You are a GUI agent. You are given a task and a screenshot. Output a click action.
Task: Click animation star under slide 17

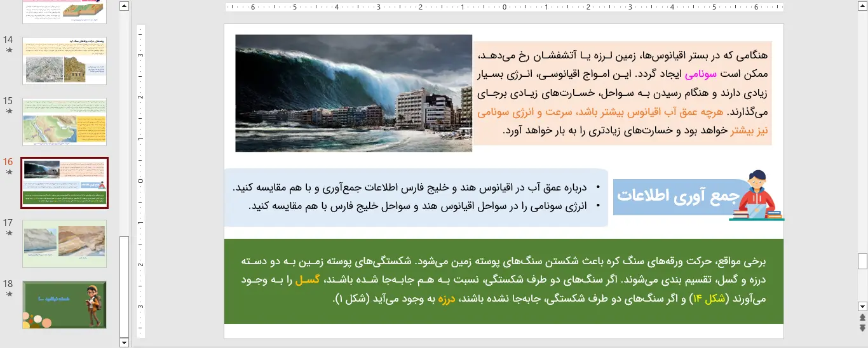(9, 233)
